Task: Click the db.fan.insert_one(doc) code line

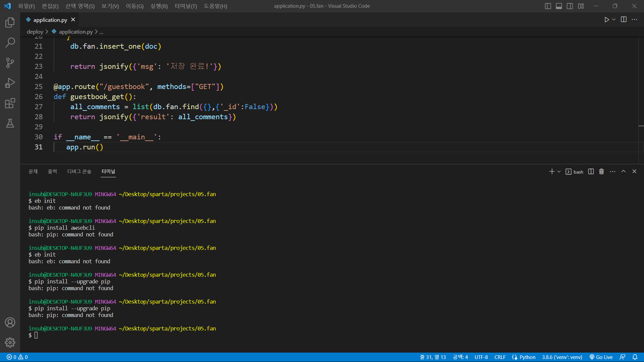Action: click(x=116, y=46)
